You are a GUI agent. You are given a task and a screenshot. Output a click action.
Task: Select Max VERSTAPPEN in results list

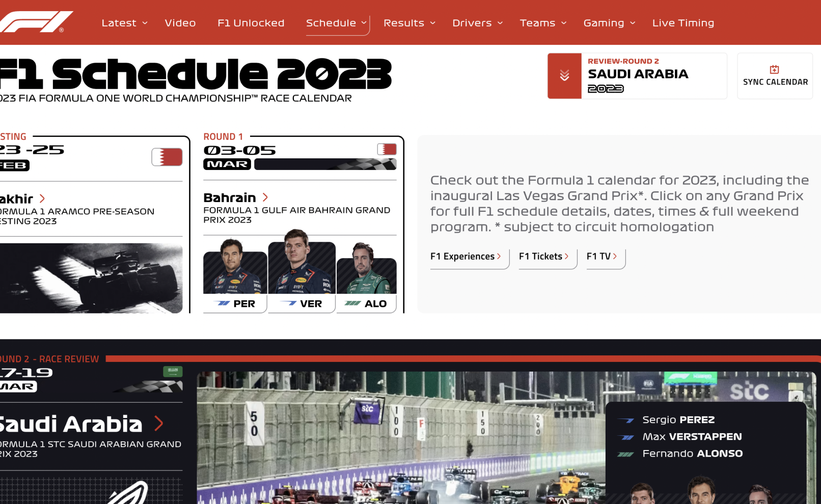click(x=692, y=436)
